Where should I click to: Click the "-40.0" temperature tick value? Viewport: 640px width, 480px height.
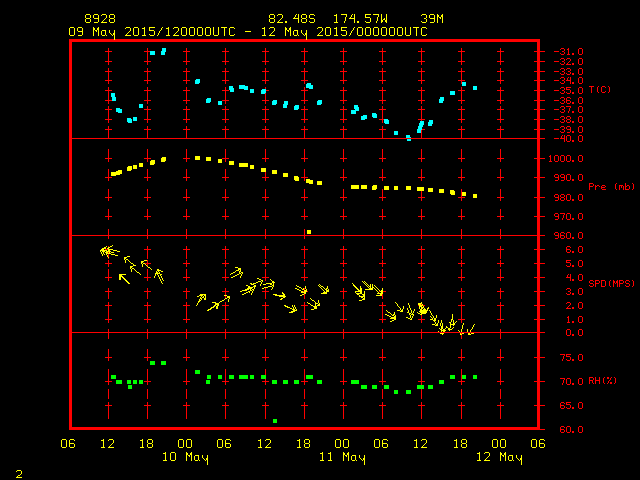click(569, 139)
